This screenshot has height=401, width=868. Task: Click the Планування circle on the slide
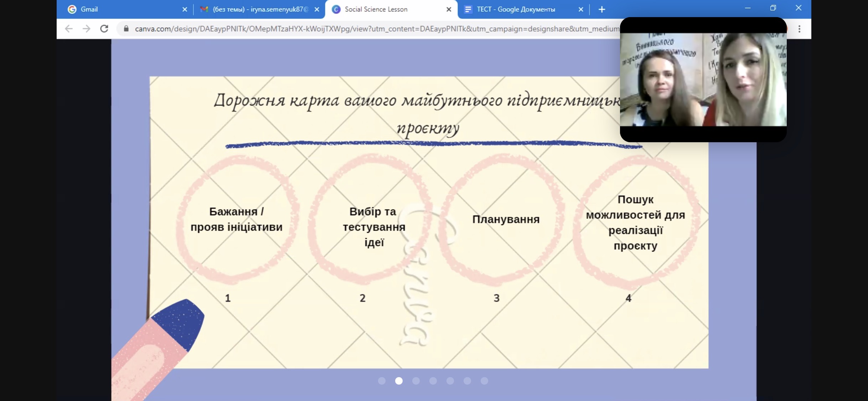click(506, 219)
